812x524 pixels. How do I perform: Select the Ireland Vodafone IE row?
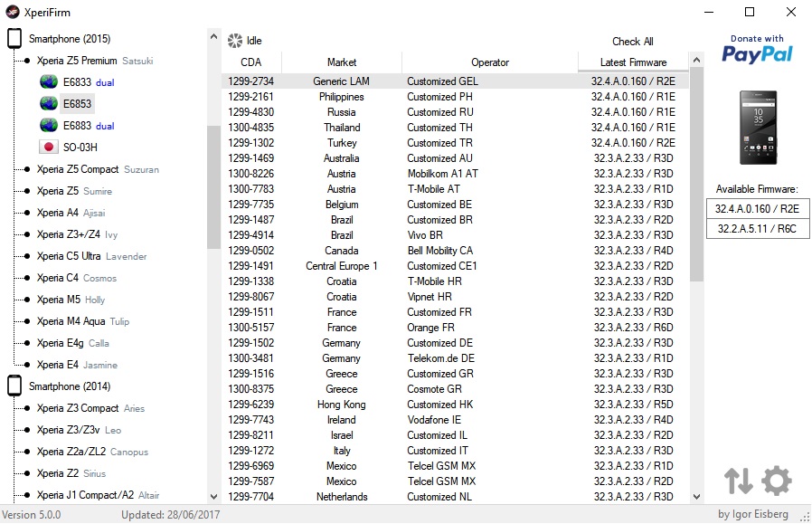pyautogui.click(x=456, y=420)
